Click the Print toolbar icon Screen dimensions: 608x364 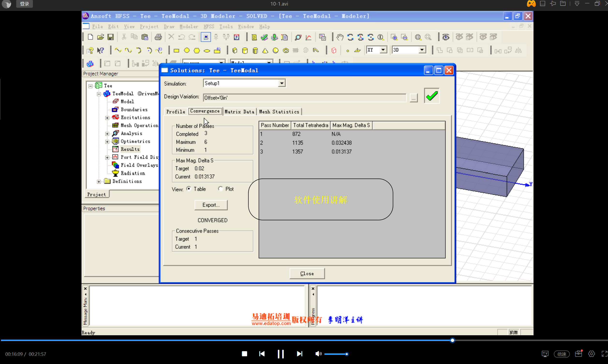[x=158, y=37]
